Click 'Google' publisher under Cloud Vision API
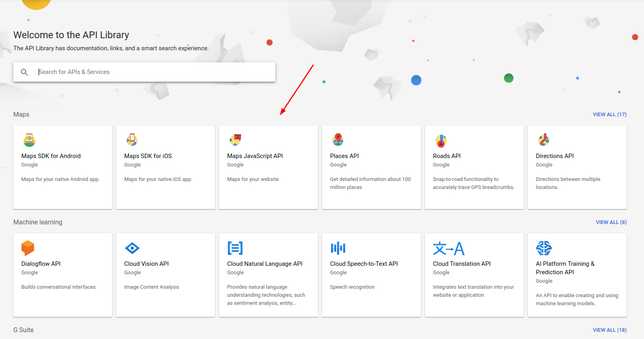 tap(132, 273)
